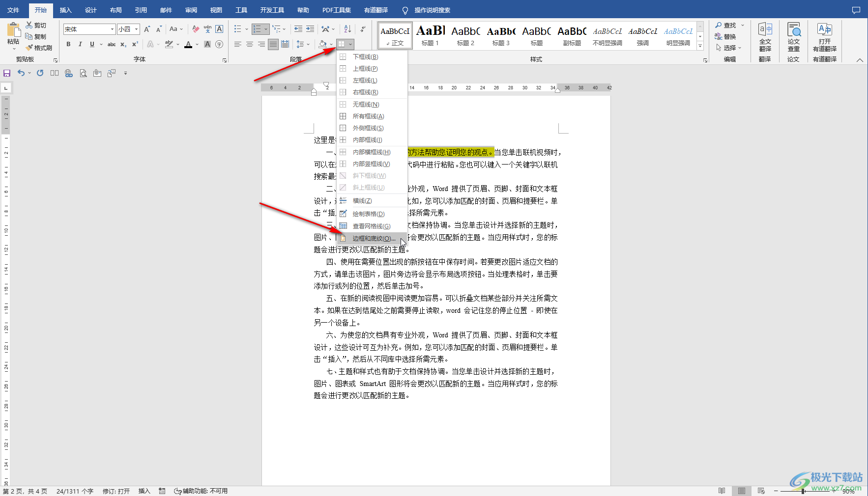Image resolution: width=868 pixels, height=496 pixels.
Task: Click the multilevel list icon
Action: [x=277, y=29]
